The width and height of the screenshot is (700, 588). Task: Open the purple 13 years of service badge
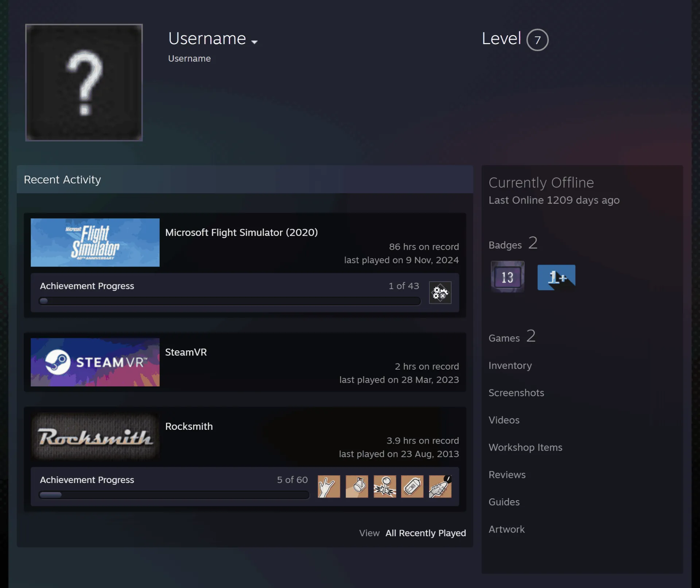[x=507, y=277]
